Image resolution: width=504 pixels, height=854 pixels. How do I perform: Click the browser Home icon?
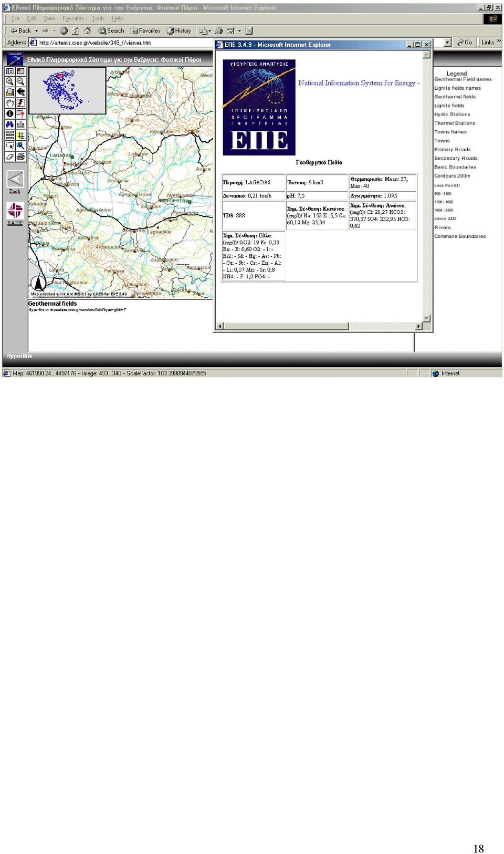(x=87, y=31)
